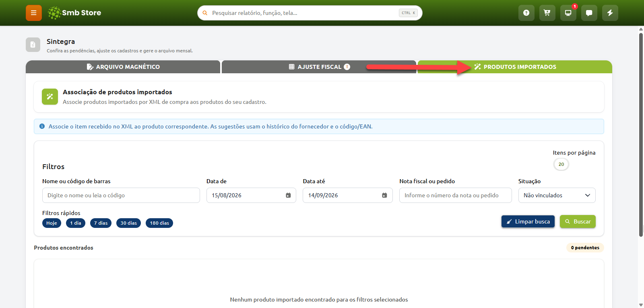This screenshot has width=644, height=308.
Task: Apply the 180 dias quick filter
Action: click(x=159, y=223)
